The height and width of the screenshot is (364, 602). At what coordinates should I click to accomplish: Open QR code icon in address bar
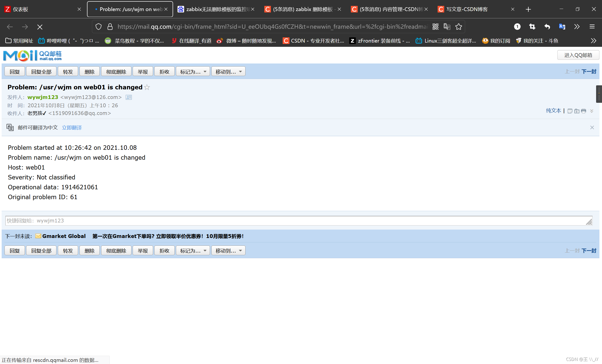point(435,27)
